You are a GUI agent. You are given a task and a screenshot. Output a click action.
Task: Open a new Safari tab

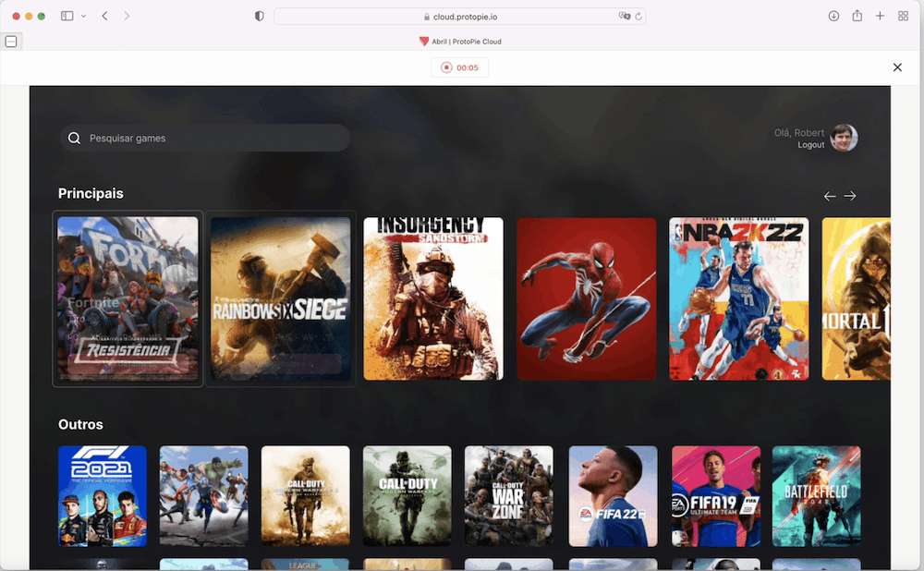point(880,16)
